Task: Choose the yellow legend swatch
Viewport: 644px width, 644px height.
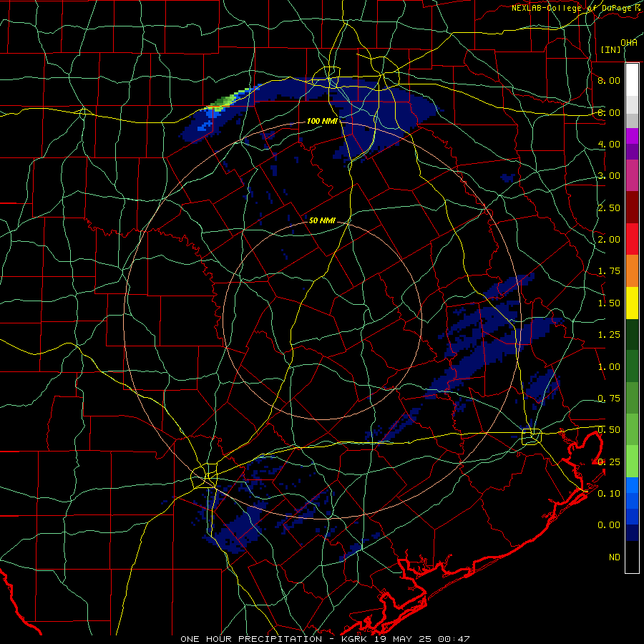Action: tap(632, 303)
